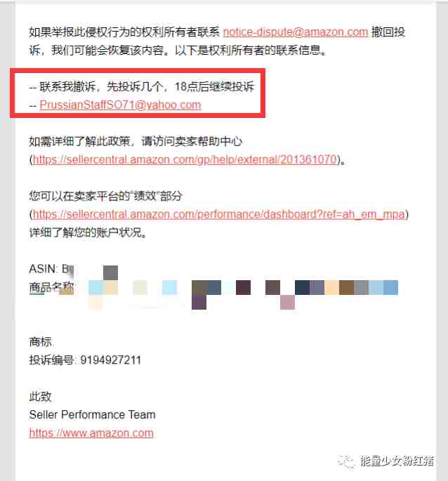The height and width of the screenshot is (481, 448).
Task: Click the red-boxed line 联系我撤诉 message
Action: pos(142,86)
